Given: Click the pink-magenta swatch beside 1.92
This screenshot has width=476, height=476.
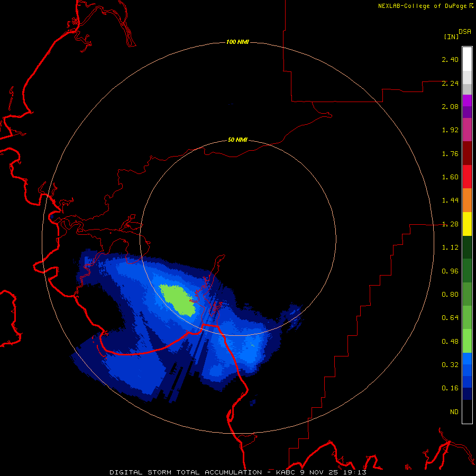Looking at the screenshot, I should point(467,130).
